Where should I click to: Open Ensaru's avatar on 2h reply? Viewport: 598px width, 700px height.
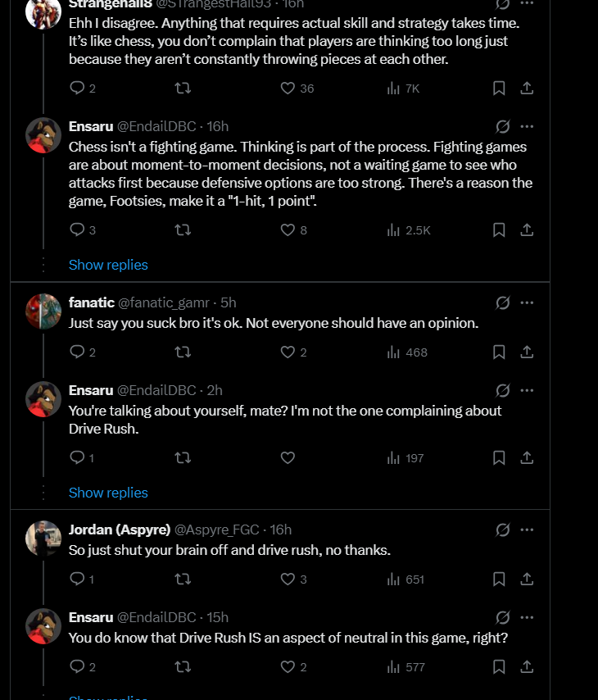pos(43,399)
